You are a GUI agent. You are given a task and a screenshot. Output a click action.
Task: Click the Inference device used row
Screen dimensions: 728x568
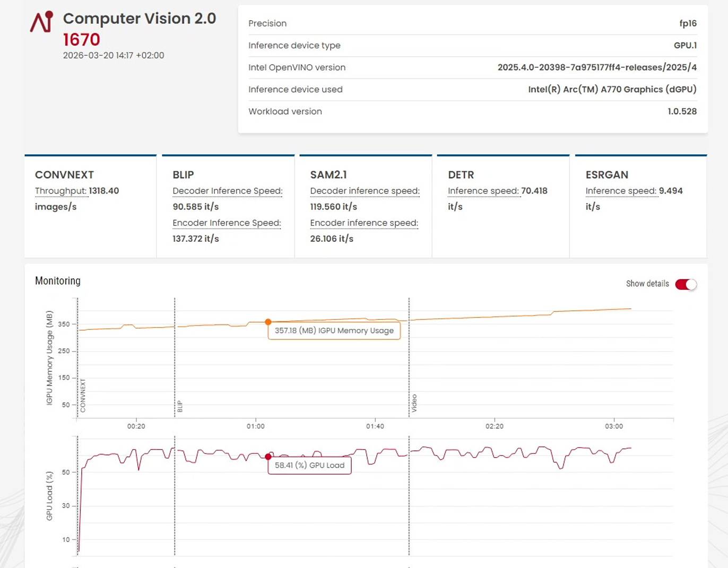472,89
